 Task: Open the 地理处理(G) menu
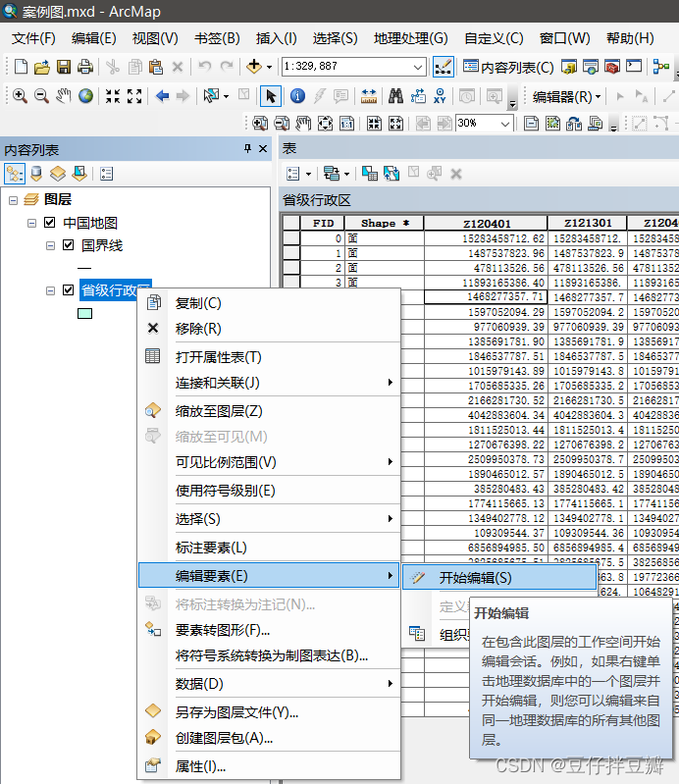click(x=410, y=38)
